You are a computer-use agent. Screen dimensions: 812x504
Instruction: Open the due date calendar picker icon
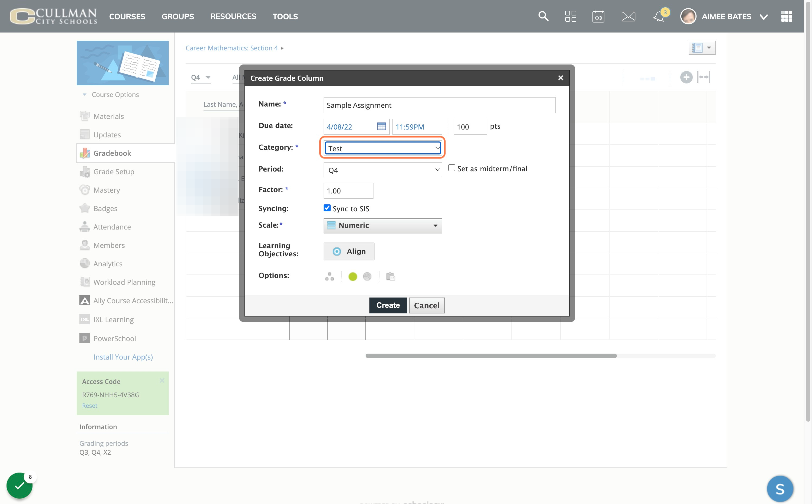(381, 126)
